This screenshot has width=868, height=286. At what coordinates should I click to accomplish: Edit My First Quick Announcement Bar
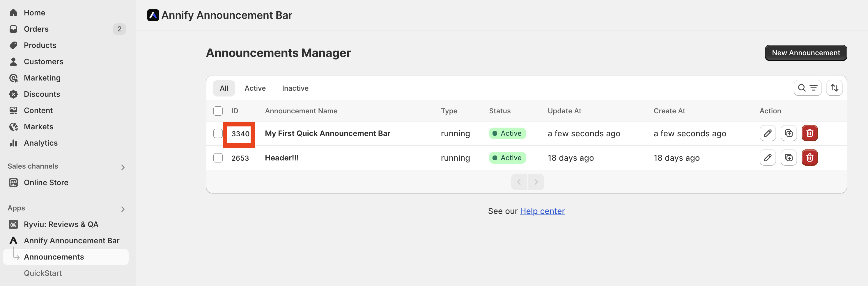[768, 133]
